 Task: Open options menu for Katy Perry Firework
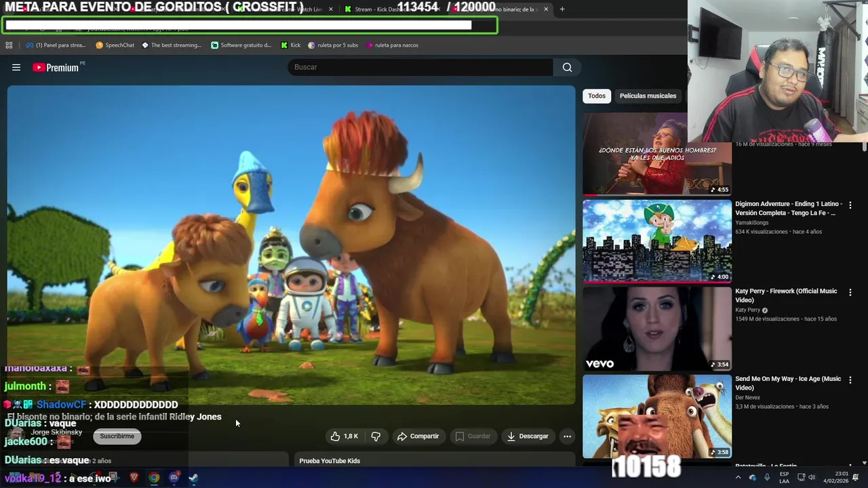pos(850,292)
